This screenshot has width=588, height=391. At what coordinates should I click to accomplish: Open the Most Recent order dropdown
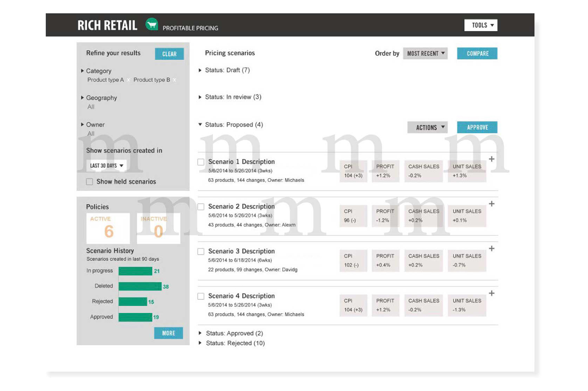coord(425,54)
